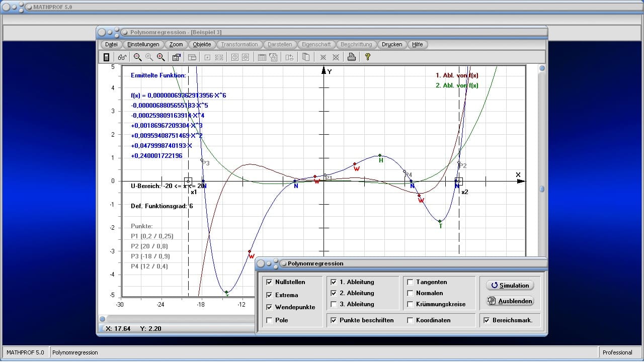The height and width of the screenshot is (362, 644).
Task: Click the x2 range marker box
Action: pyautogui.click(x=459, y=182)
